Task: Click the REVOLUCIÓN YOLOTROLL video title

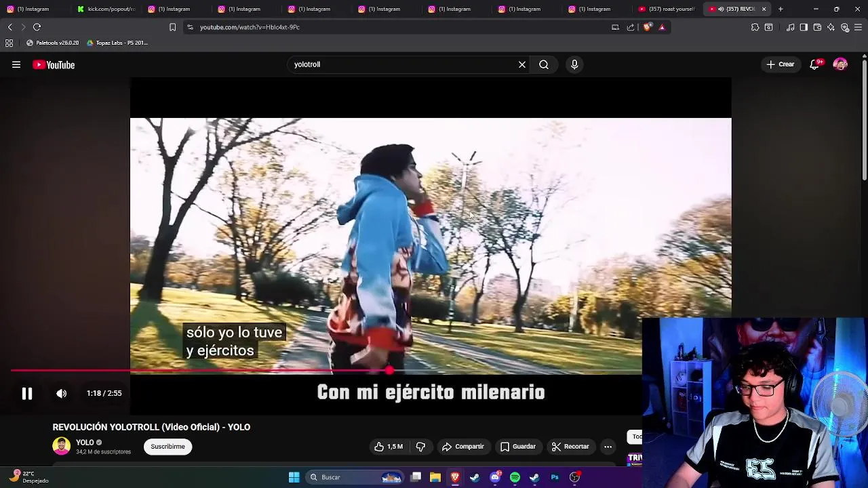Action: point(151,427)
